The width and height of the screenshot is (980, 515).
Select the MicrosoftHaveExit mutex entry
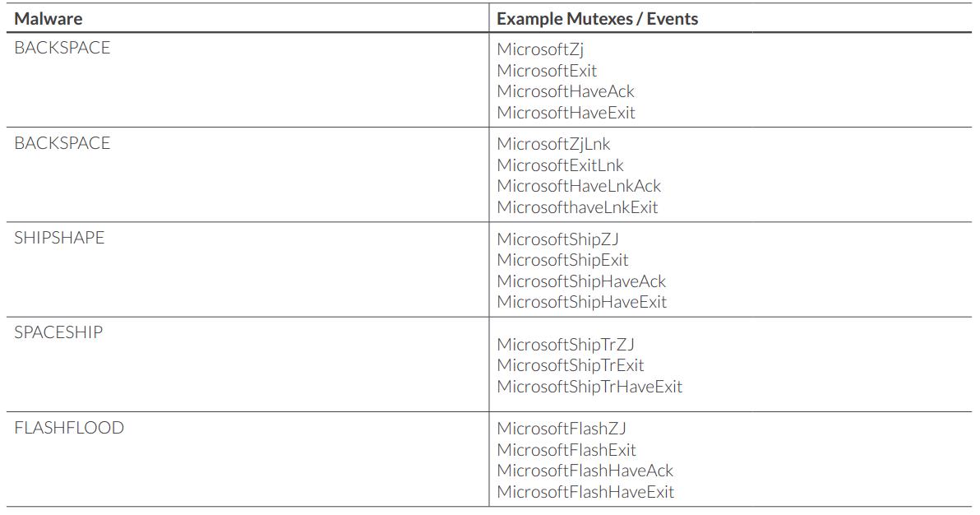(x=566, y=113)
